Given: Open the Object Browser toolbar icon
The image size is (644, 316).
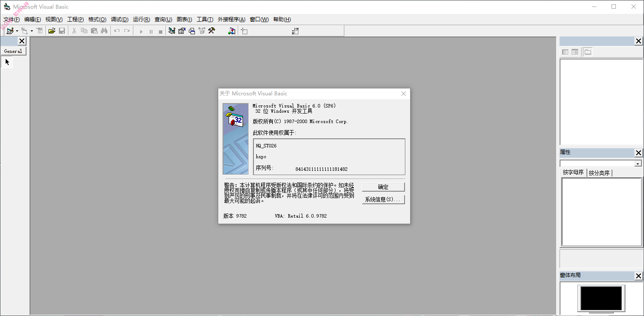Looking at the screenshot, I should (x=202, y=31).
